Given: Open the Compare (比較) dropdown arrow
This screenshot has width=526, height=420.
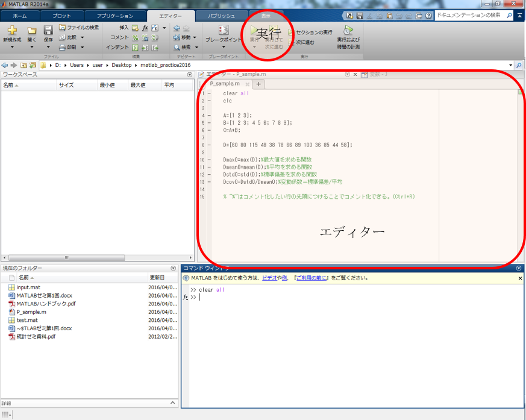Looking at the screenshot, I should click(83, 37).
